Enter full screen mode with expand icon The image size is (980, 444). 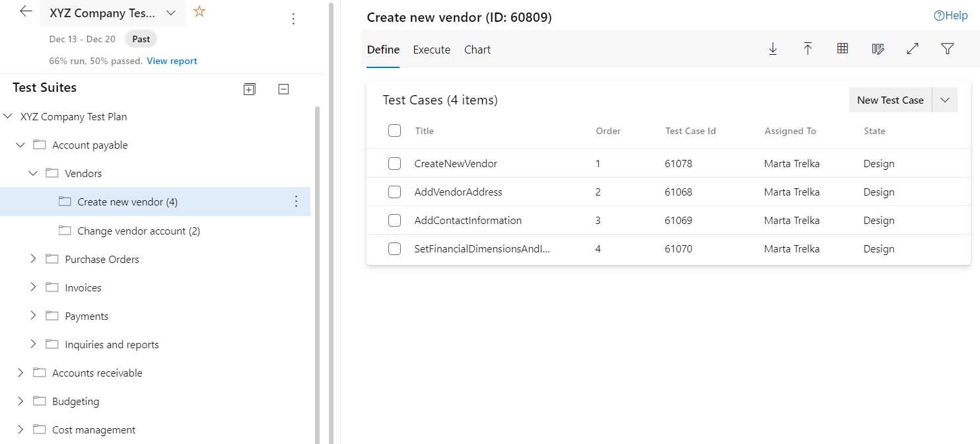pos(913,49)
